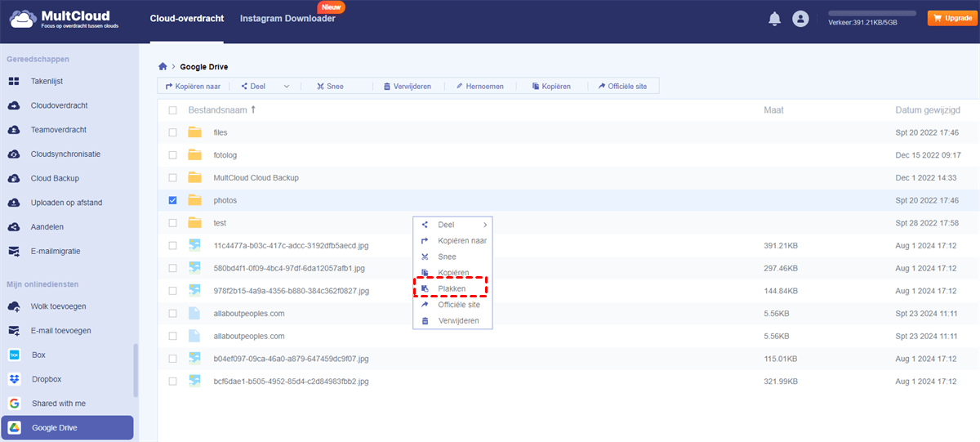Choose Kopiëren naar in context menu
The image size is (980, 442).
453,240
